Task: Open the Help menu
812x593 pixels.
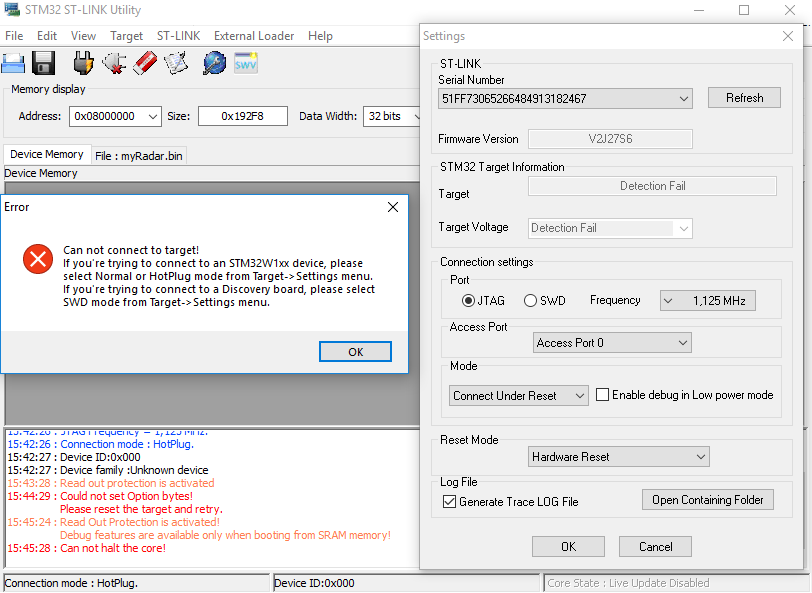Action: (x=320, y=36)
